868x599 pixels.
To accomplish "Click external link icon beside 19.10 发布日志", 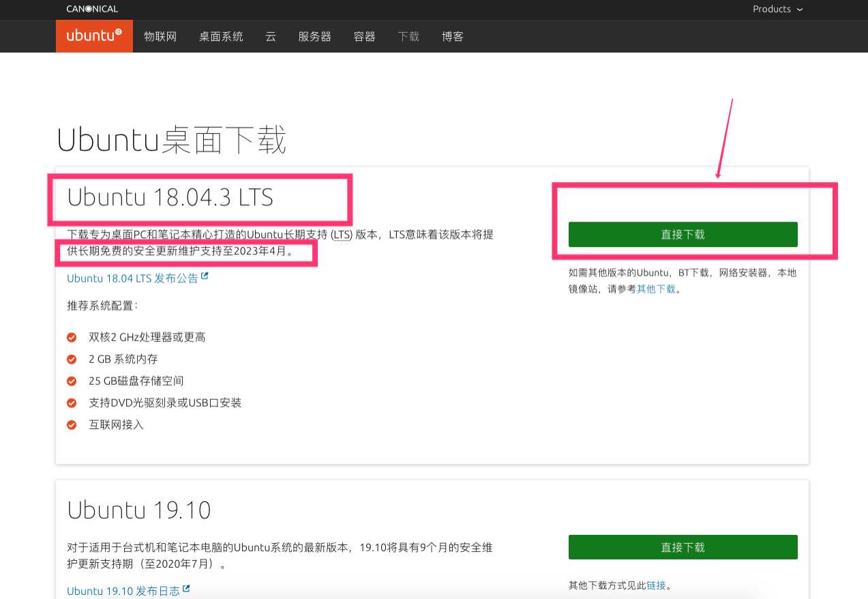I will point(186,589).
